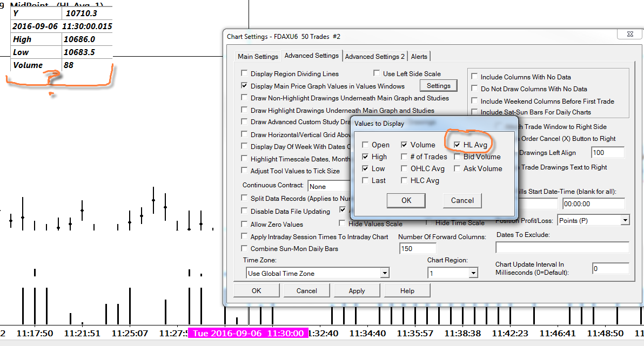Screen dimensions: 644x346
Task: Close the Chart Settings dialog window
Action: [x=627, y=36]
